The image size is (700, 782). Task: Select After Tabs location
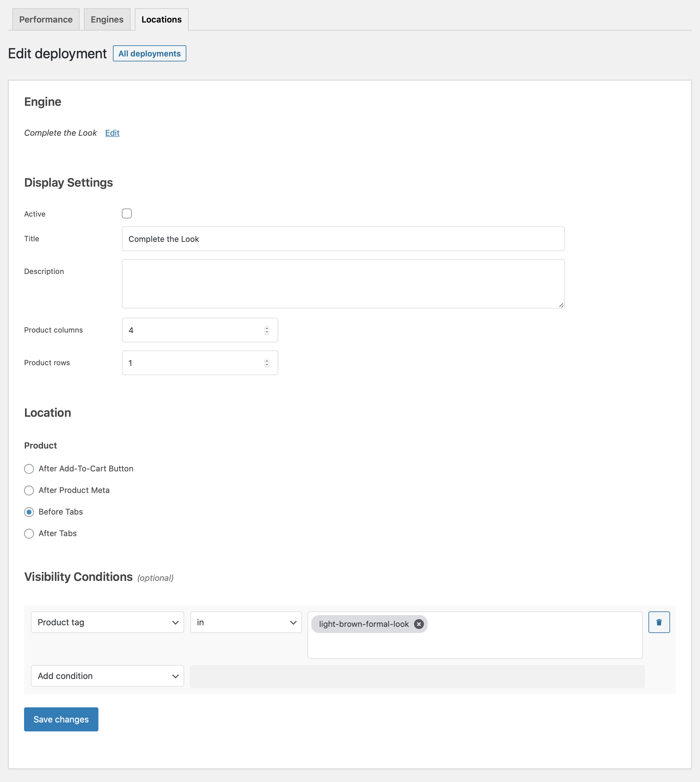(x=29, y=533)
